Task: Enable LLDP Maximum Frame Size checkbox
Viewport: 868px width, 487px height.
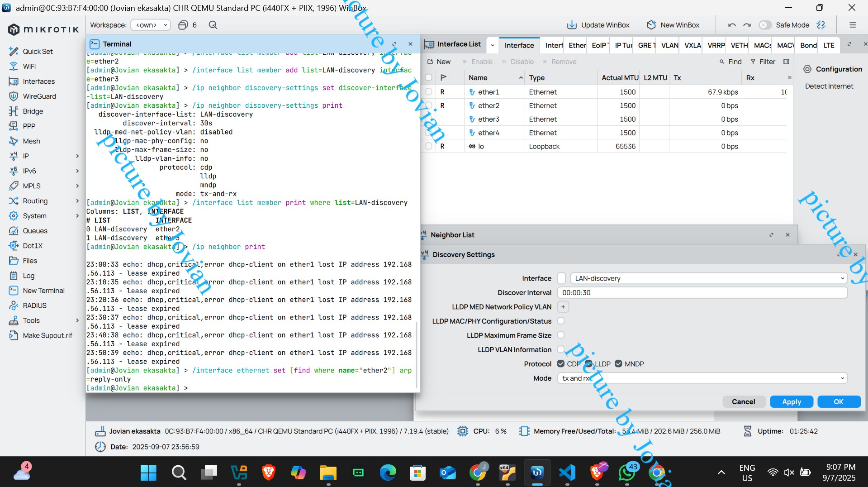Action: [x=561, y=335]
